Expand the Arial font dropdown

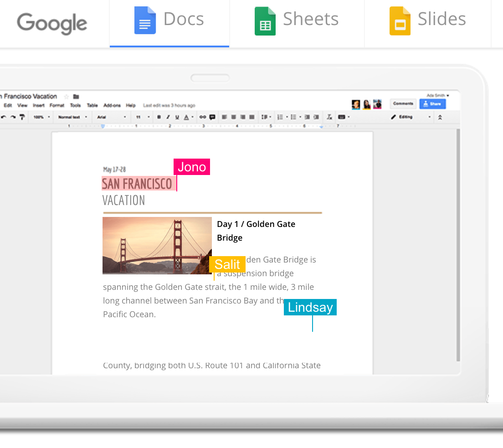[111, 117]
